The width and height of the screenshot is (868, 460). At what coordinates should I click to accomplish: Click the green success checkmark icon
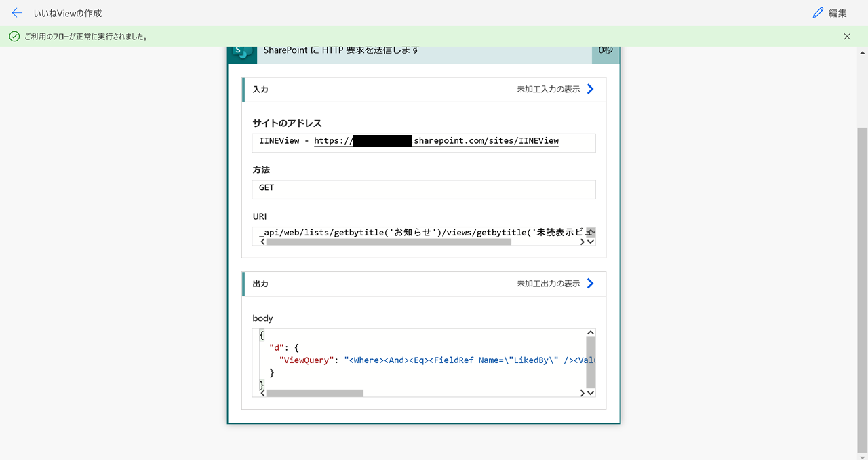pyautogui.click(x=14, y=37)
